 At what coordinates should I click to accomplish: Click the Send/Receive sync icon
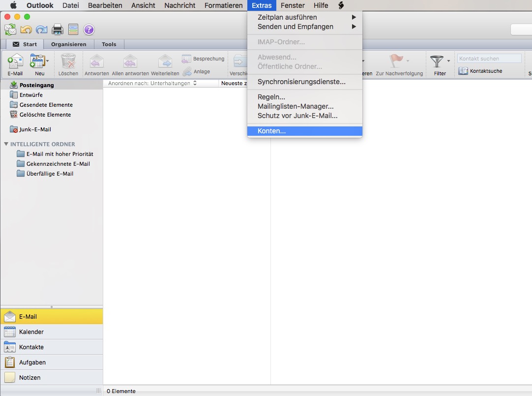[x=10, y=30]
